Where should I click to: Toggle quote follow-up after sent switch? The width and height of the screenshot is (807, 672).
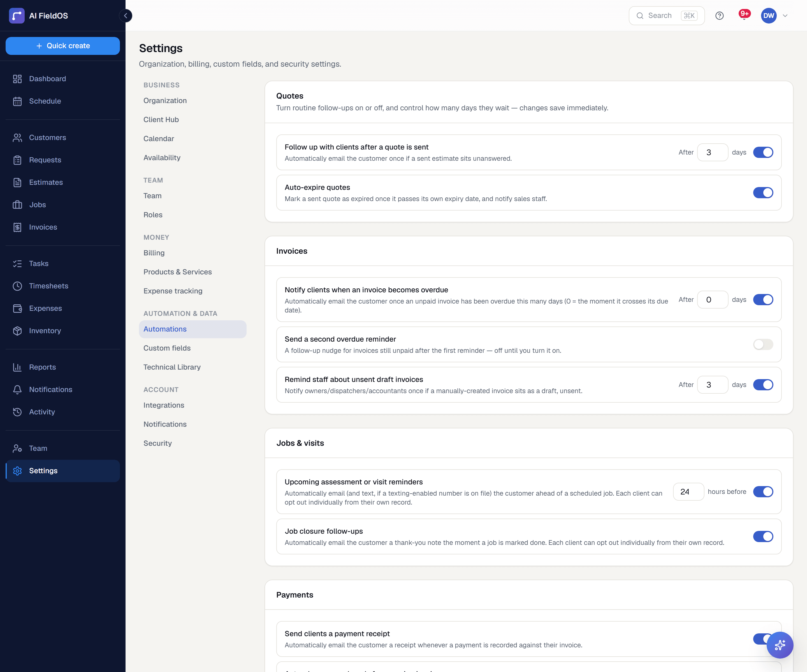click(763, 152)
